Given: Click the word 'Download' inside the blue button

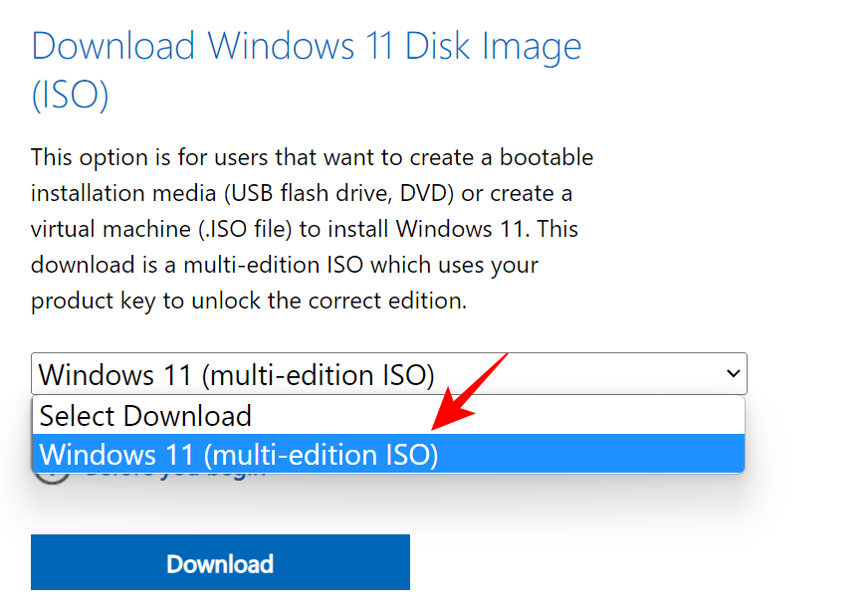Looking at the screenshot, I should (220, 564).
